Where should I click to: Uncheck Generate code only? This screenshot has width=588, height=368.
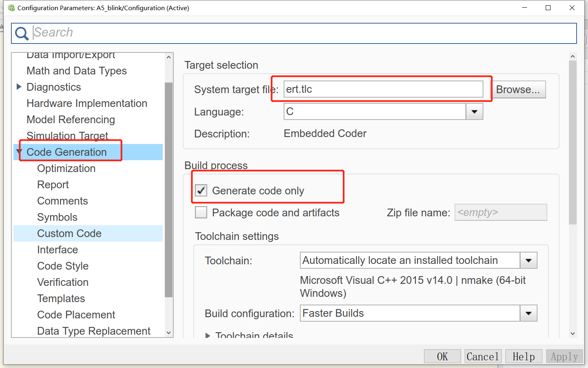point(201,190)
